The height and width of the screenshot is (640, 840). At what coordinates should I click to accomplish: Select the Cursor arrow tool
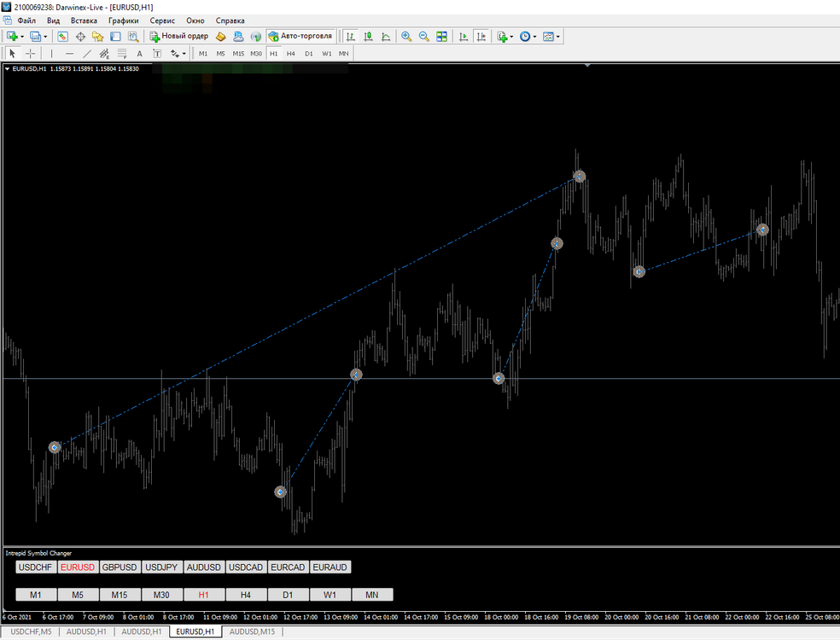[12, 54]
